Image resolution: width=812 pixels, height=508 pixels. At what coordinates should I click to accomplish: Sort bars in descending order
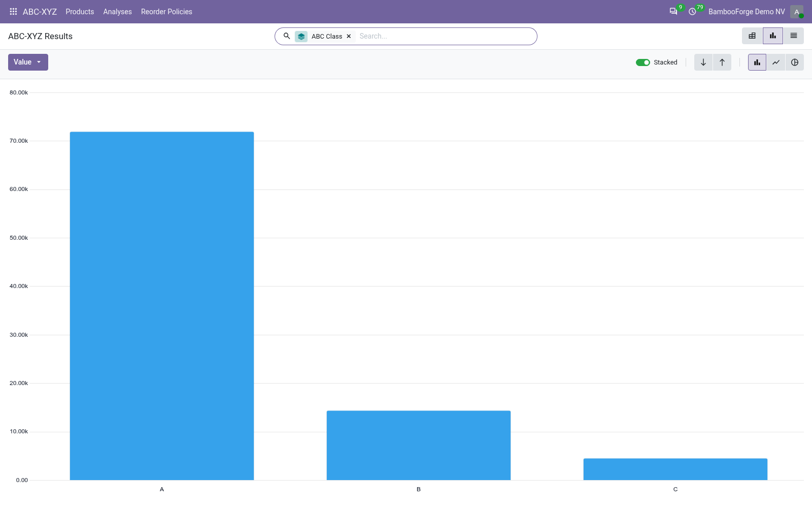click(x=703, y=62)
